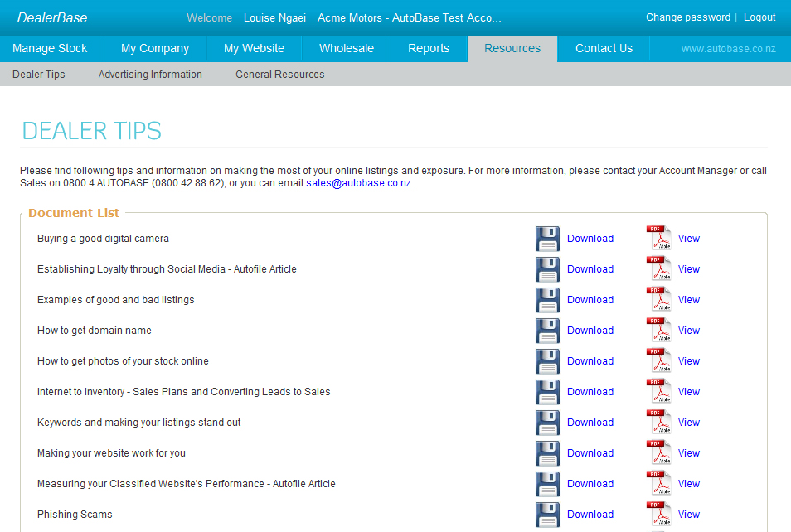The height and width of the screenshot is (532, 791).
Task: Switch to the Reports tab
Action: [x=429, y=48]
